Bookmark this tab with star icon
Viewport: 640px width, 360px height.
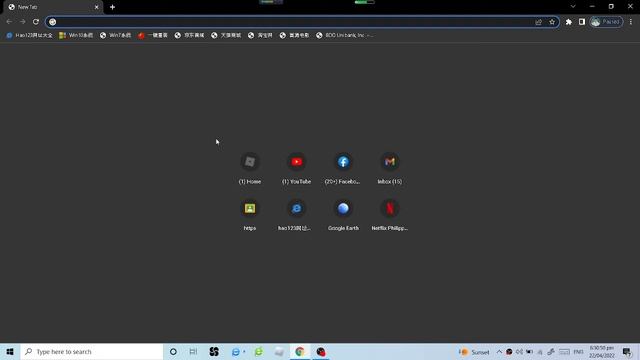point(552,22)
